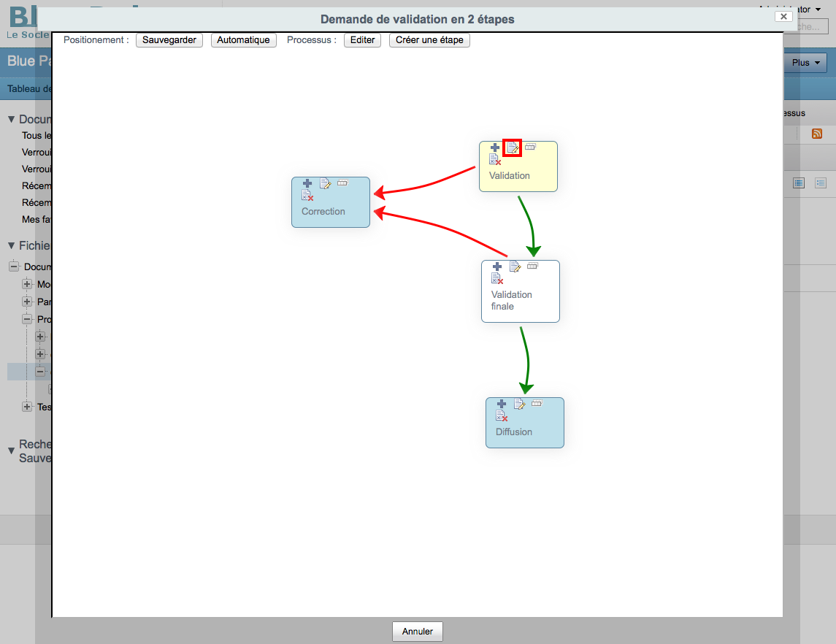Click the Créer une étape button

(x=429, y=40)
